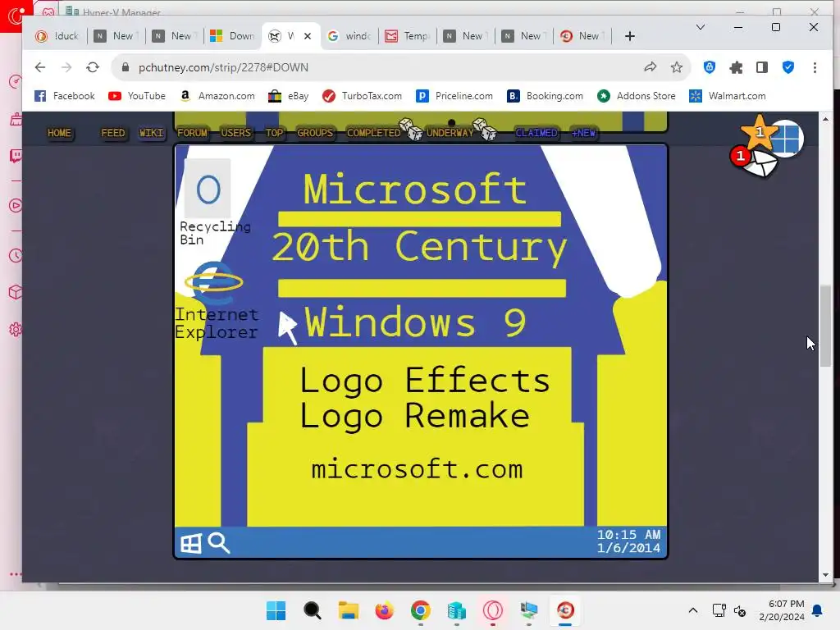This screenshot has height=630, width=840.
Task: Close the active pchutney tab
Action: tap(308, 36)
